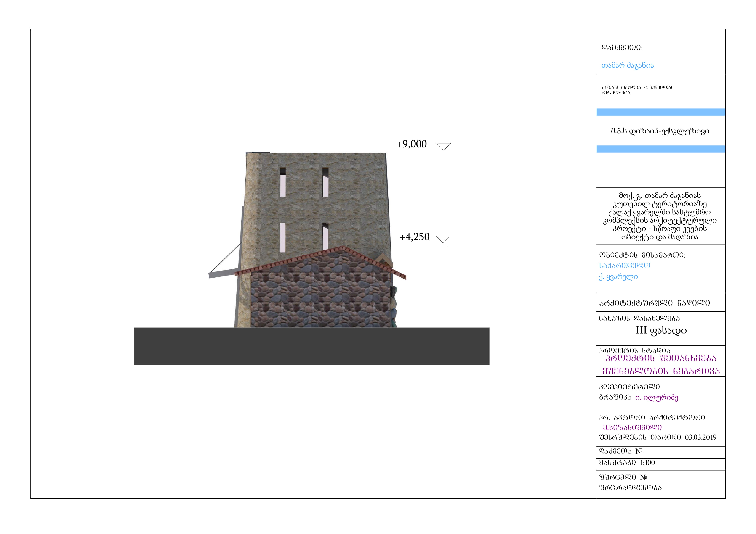Image resolution: width=756 pixels, height=534 pixels.
Task: Click the lower blue bar under company name
Action: 660,149
